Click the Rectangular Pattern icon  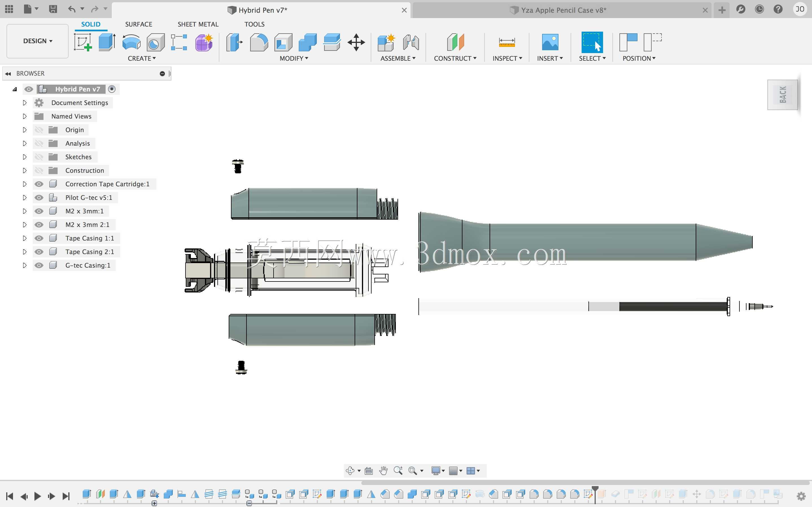(x=179, y=42)
